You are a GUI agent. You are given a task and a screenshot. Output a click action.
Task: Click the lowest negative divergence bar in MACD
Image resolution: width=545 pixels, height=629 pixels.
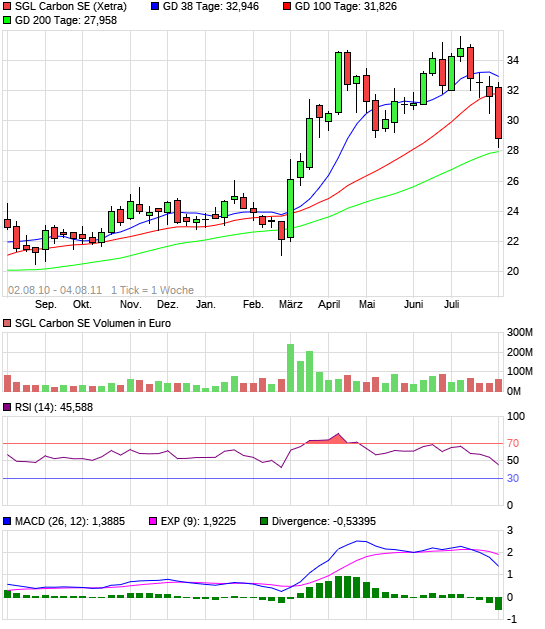[x=498, y=604]
